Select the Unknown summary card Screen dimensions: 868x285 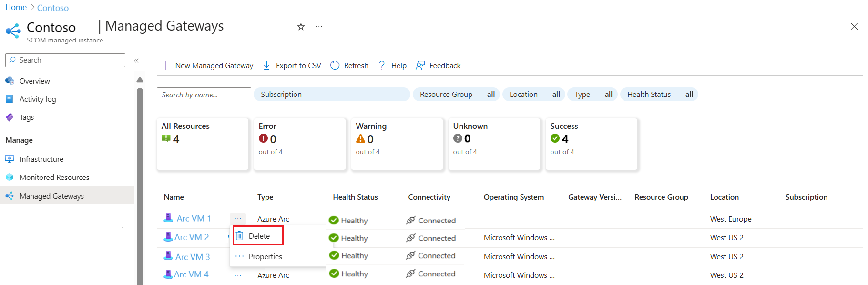[x=494, y=144]
